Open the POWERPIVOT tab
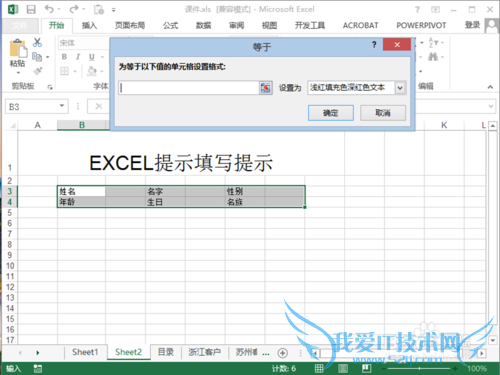 click(421, 26)
